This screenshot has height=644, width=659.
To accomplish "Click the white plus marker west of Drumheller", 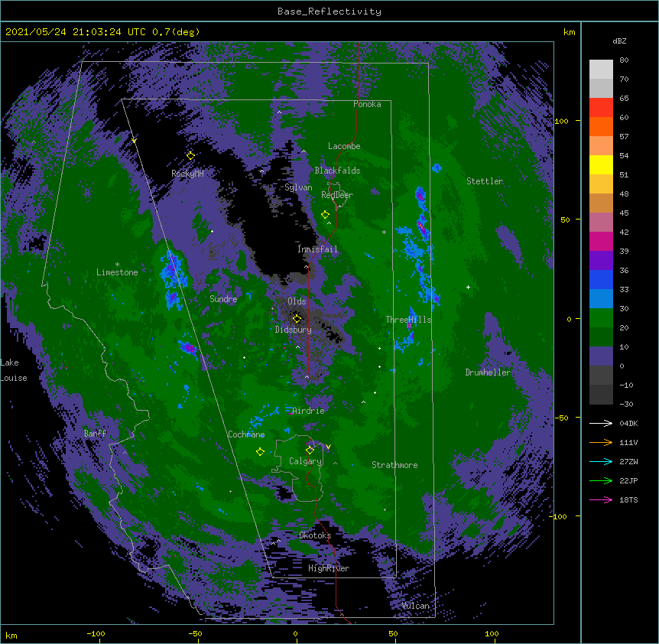I will tap(468, 287).
